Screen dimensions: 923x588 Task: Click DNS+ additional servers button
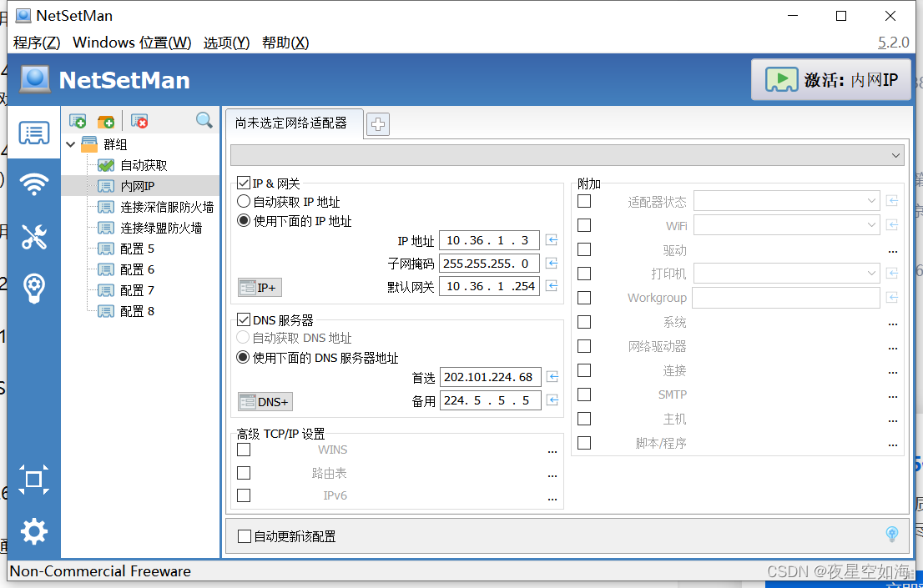click(265, 402)
